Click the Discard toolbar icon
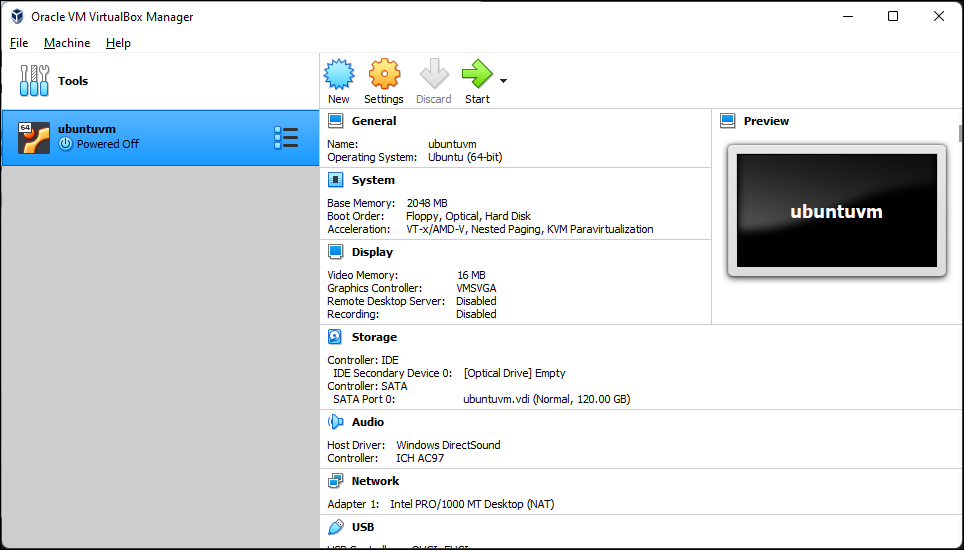This screenshot has height=550, width=964. (434, 76)
